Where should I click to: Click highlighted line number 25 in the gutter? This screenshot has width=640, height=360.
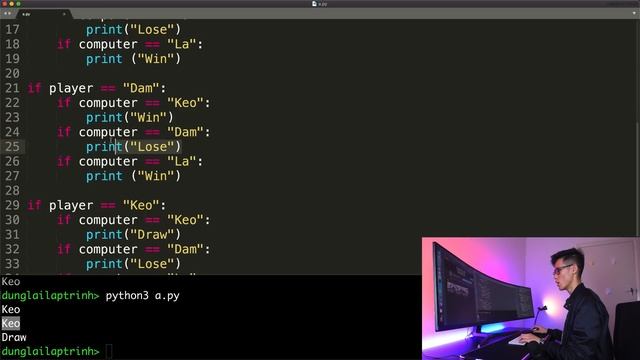[12, 147]
